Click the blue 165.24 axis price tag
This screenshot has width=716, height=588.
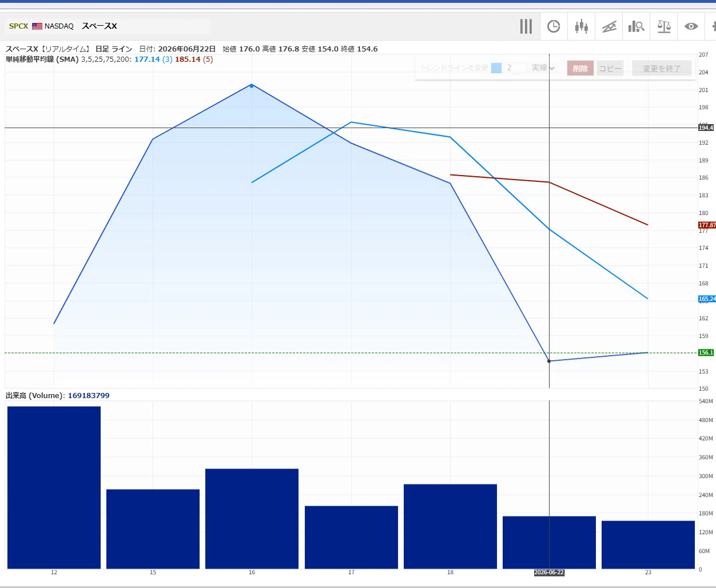click(707, 299)
